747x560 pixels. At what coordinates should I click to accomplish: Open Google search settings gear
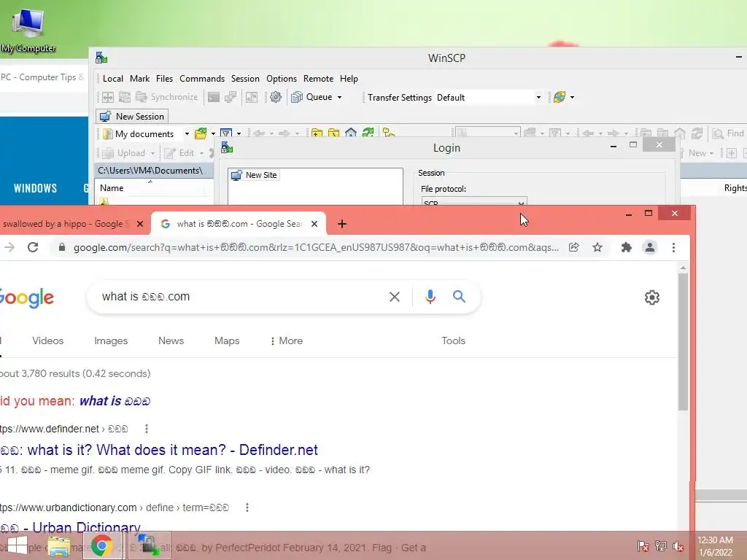651,297
